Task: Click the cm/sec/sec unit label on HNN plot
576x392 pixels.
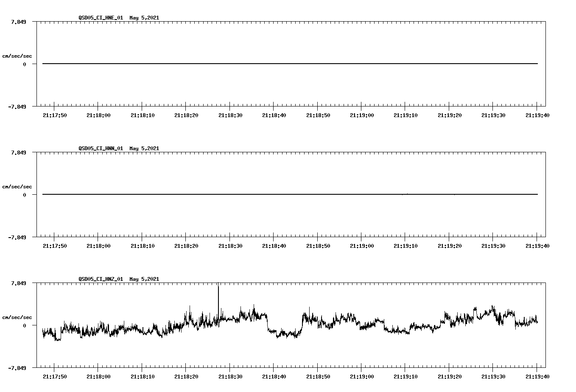Action: tap(17, 186)
